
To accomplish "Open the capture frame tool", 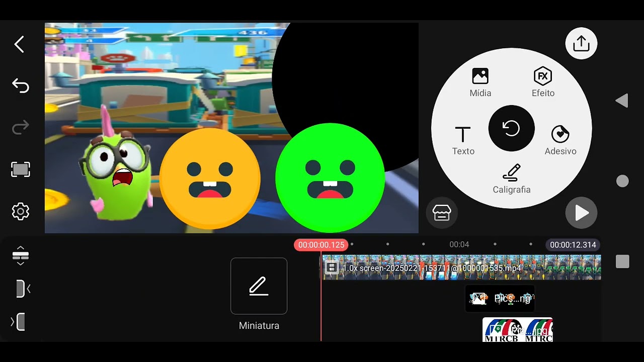I will pyautogui.click(x=21, y=169).
